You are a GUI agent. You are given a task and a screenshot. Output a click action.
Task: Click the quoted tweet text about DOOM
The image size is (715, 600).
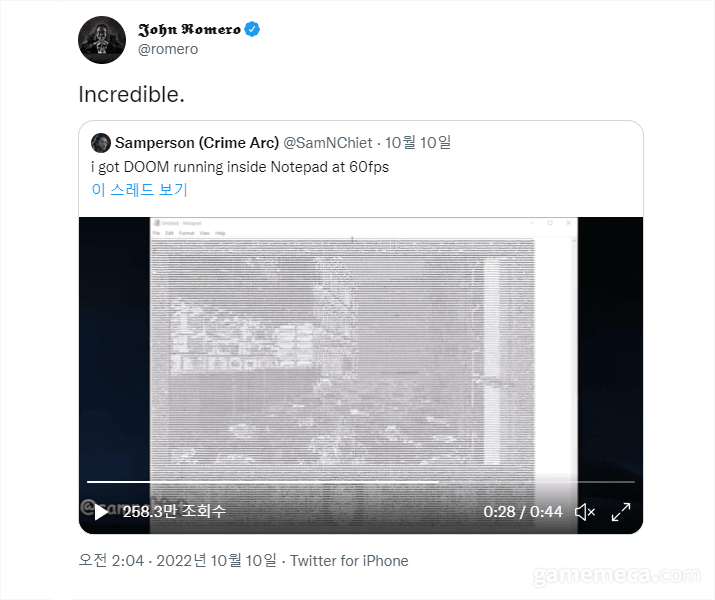click(240, 167)
